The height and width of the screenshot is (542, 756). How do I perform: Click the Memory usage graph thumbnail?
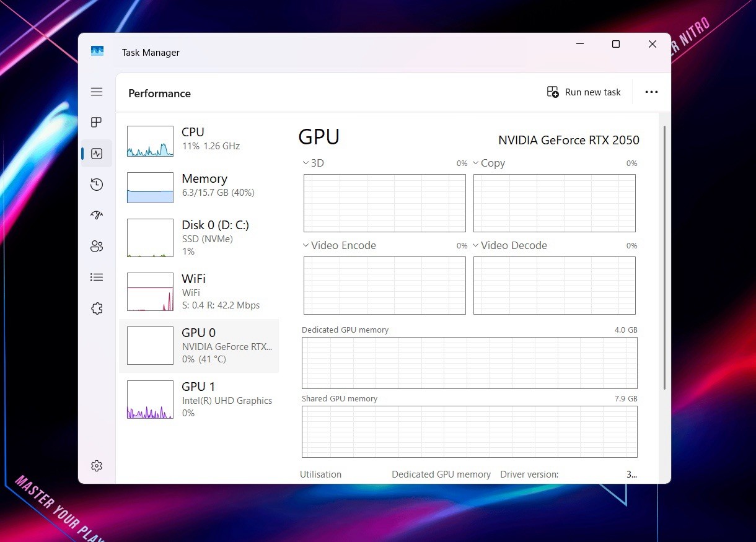[x=150, y=188]
